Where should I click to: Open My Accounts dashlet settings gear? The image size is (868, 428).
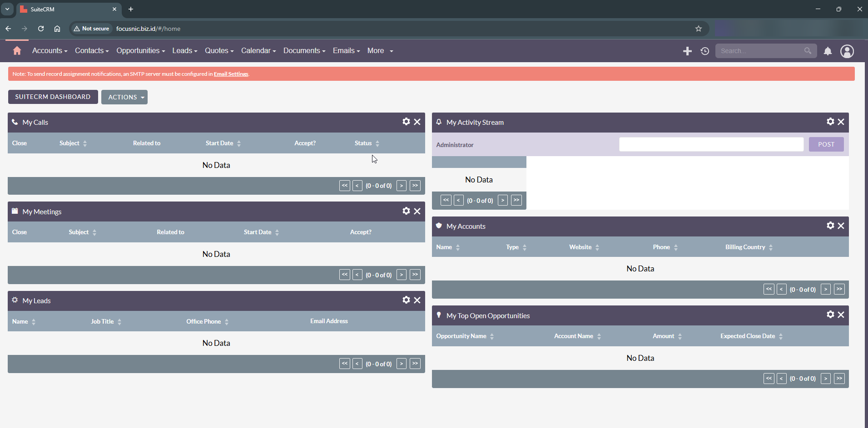click(x=830, y=226)
